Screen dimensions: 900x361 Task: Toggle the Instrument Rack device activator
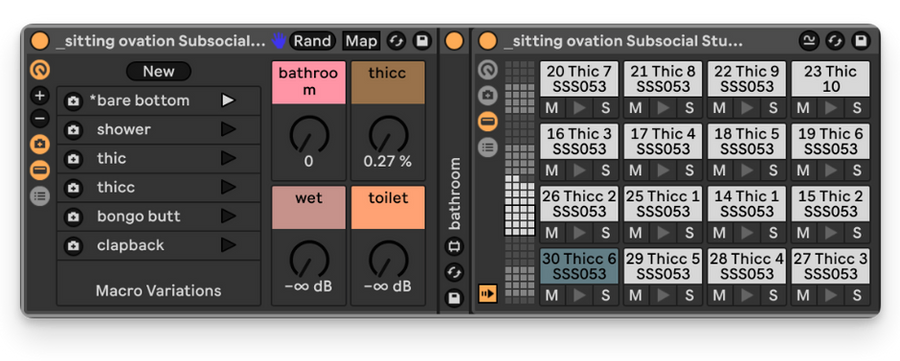(40, 41)
